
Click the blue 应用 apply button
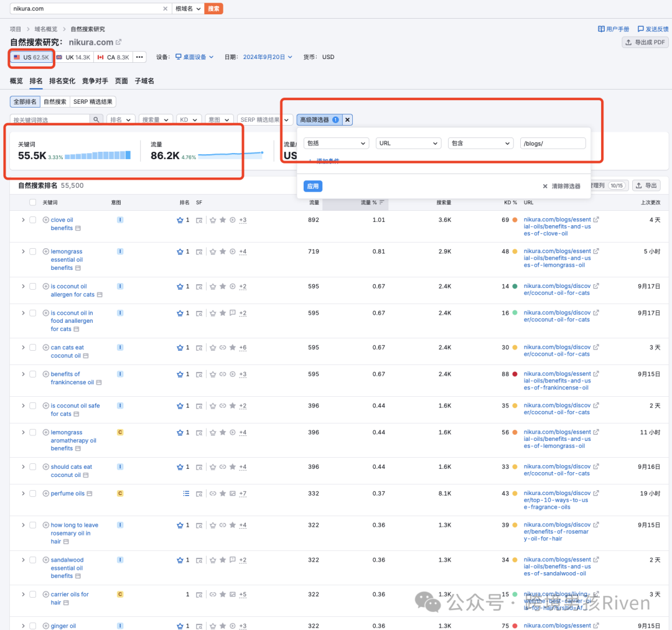click(x=313, y=187)
